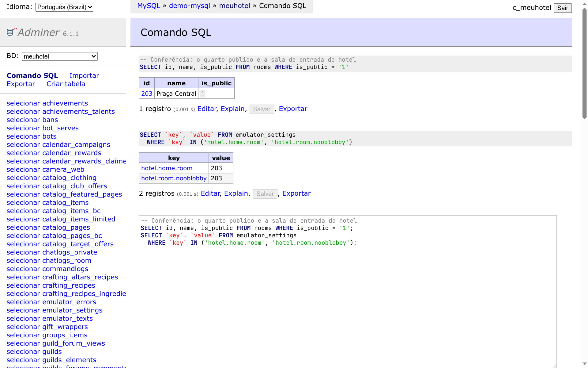
Task: Click Editar under the rooms query result
Action: tap(207, 109)
